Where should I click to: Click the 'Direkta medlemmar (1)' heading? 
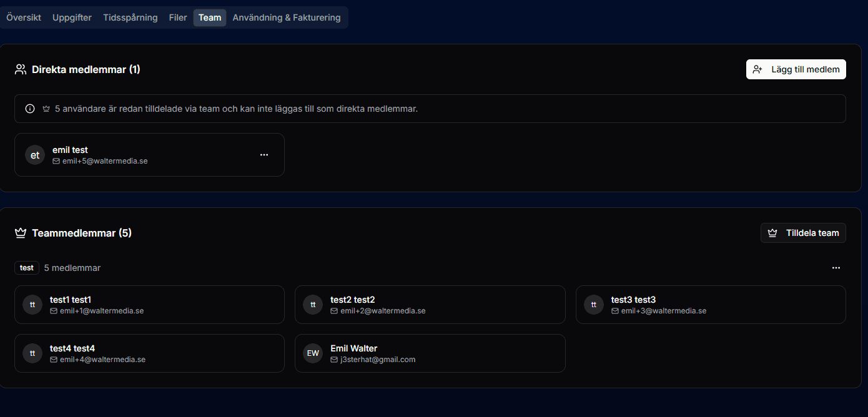[x=86, y=69]
